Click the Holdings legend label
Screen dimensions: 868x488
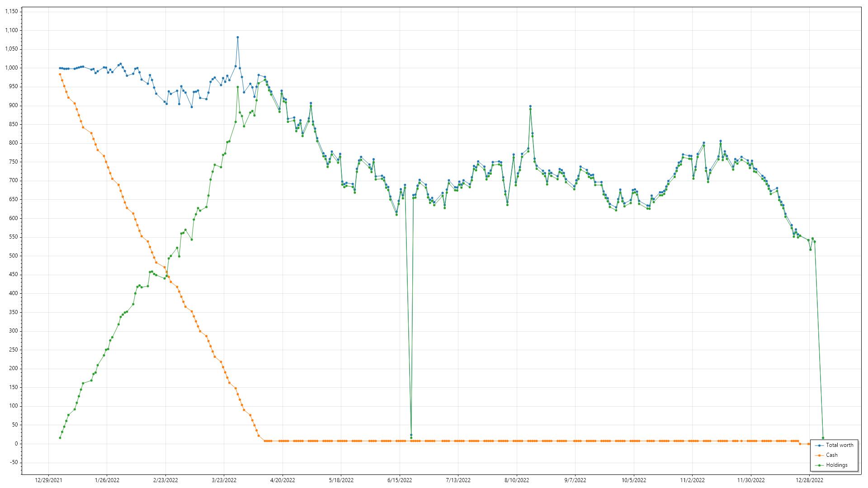tap(837, 465)
